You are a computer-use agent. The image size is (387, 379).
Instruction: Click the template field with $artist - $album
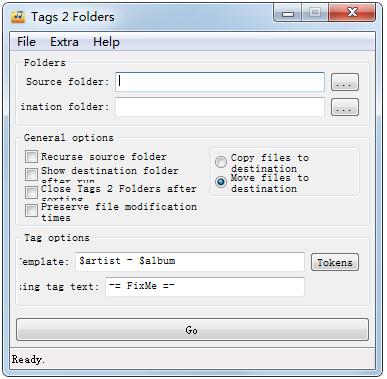tap(190, 261)
